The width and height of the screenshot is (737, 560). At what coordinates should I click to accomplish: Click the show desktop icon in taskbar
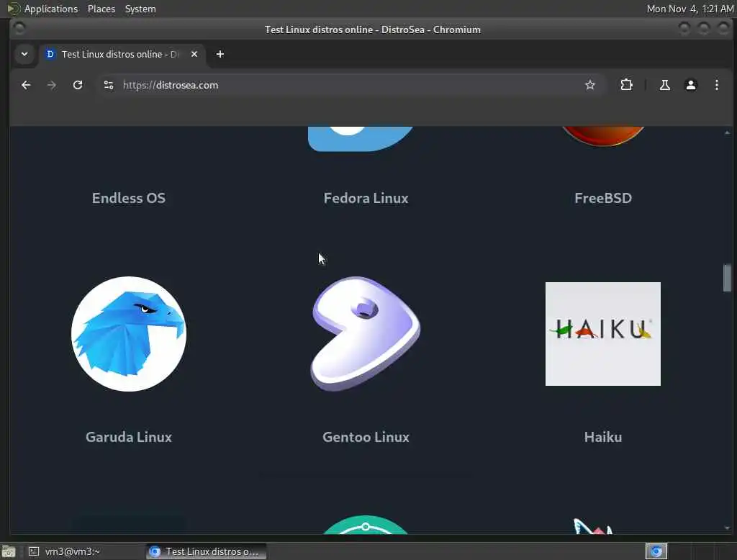(9, 551)
